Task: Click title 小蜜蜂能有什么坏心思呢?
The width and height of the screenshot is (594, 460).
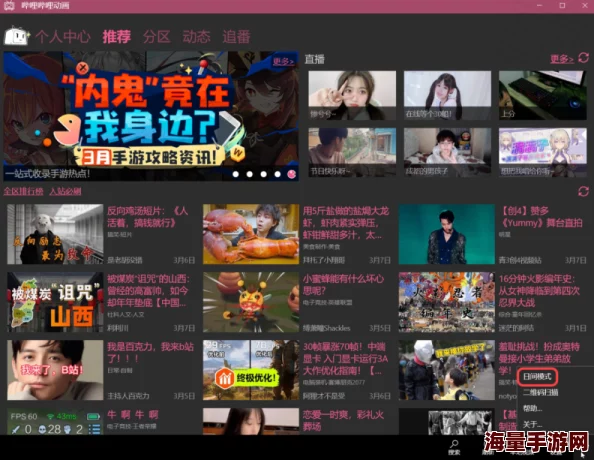Action: (x=343, y=285)
